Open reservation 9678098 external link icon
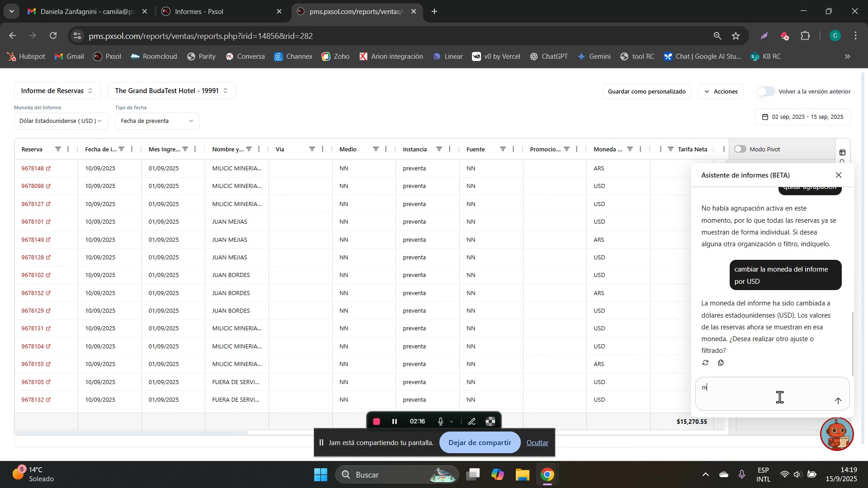Image resolution: width=868 pixels, height=488 pixels. coord(48,186)
